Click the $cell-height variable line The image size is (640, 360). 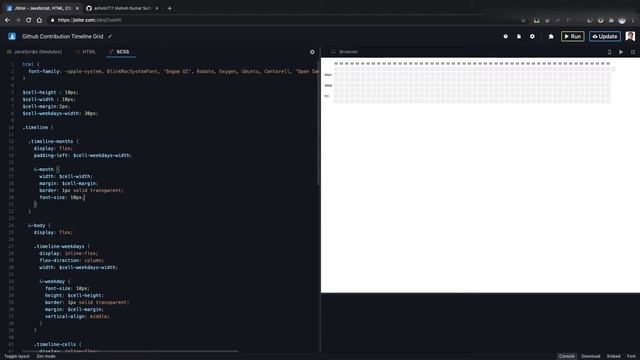pos(50,92)
